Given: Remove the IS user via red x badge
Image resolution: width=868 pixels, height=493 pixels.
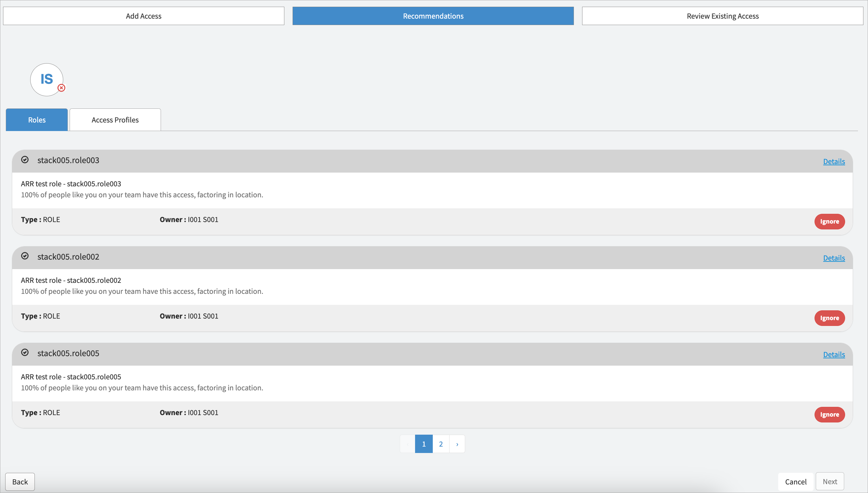Looking at the screenshot, I should (x=61, y=88).
